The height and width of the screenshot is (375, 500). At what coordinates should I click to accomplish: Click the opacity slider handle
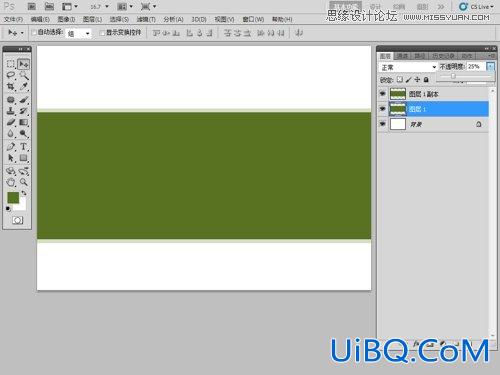tap(453, 76)
